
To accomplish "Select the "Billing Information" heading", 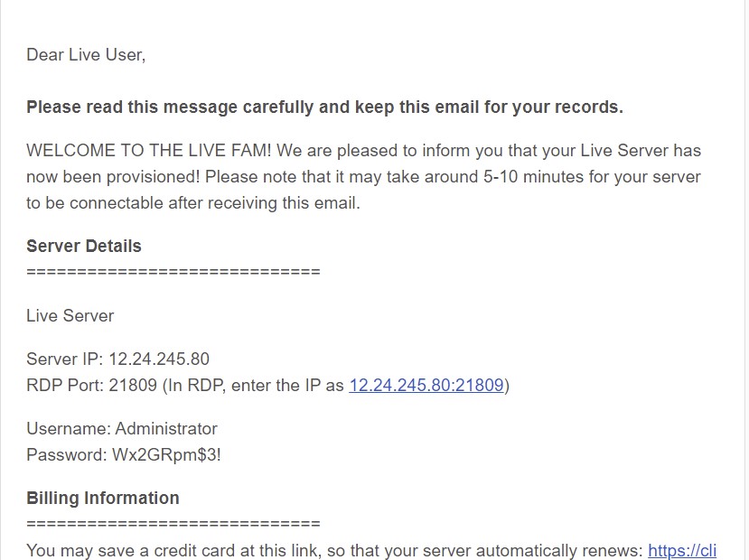I will 103,498.
